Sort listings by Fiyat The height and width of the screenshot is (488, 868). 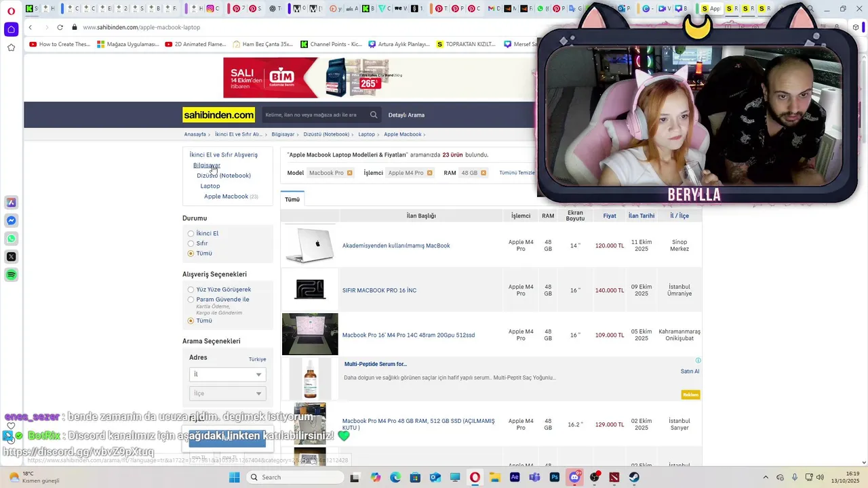click(x=610, y=216)
